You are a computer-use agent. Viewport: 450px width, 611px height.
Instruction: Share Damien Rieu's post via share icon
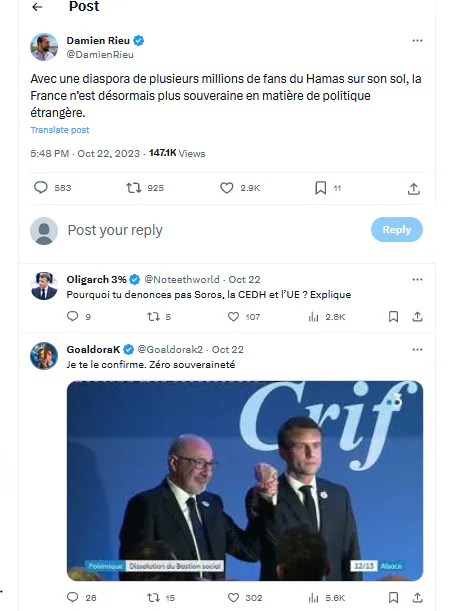point(414,189)
